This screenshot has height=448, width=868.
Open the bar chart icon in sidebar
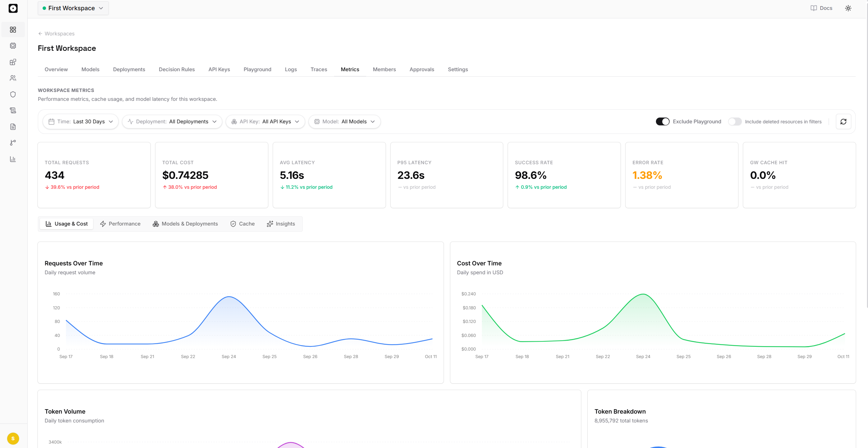[x=13, y=159]
